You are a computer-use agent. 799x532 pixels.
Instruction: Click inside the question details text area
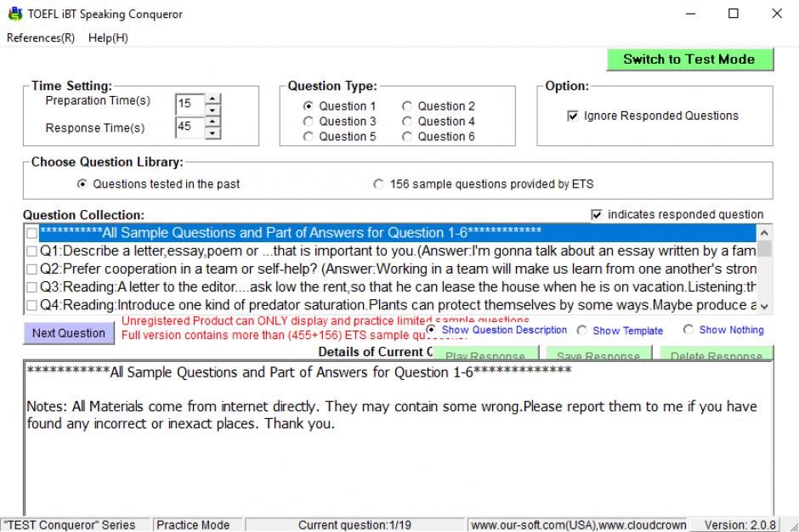tap(399, 439)
